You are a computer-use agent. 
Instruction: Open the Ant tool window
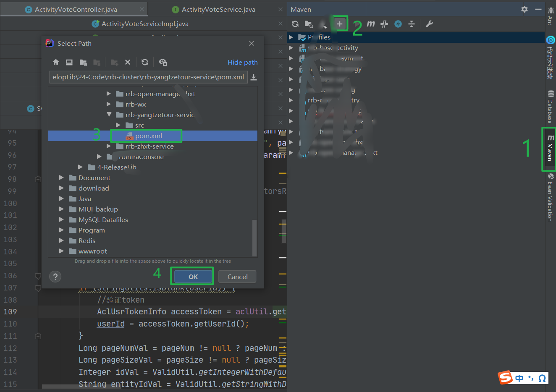[x=551, y=16]
